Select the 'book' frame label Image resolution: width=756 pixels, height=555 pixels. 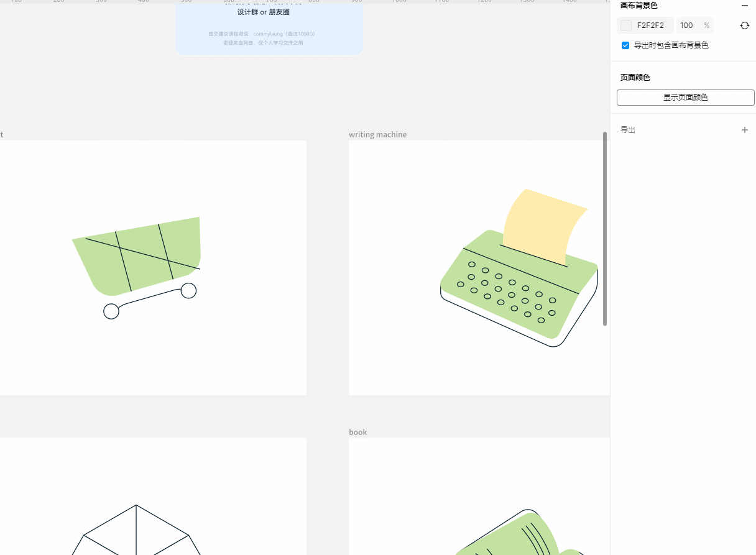(357, 432)
